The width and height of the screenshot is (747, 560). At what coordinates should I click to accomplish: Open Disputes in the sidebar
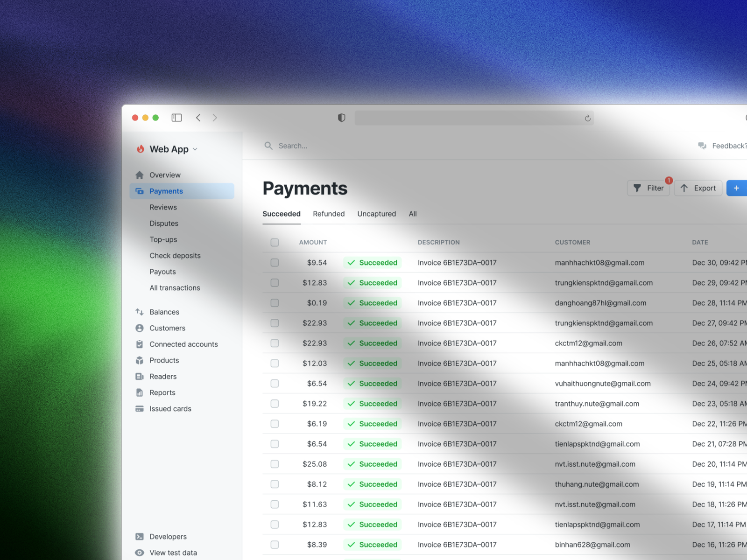164,224
